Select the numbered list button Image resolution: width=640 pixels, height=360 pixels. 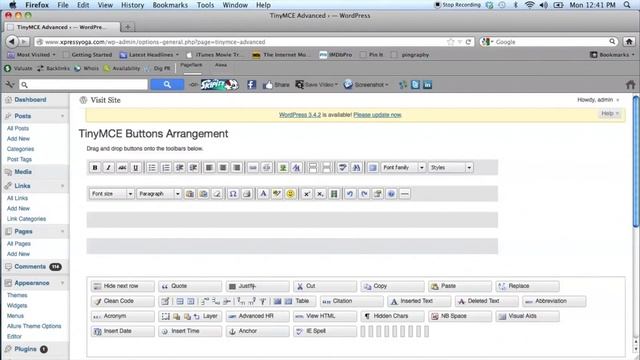[x=166, y=167]
